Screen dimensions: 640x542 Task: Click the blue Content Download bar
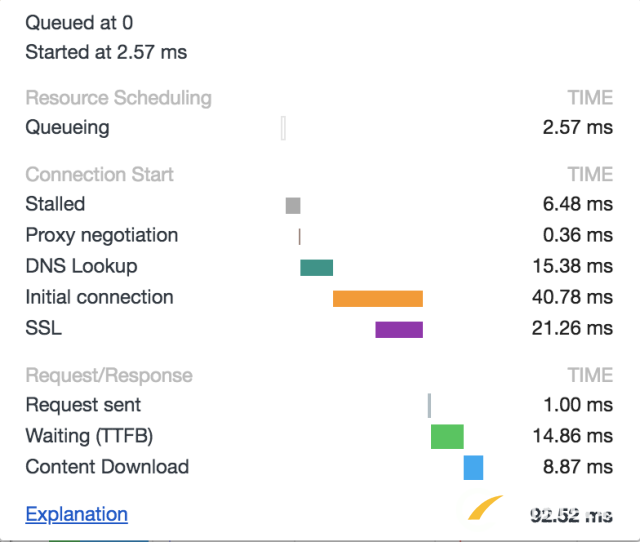click(x=473, y=467)
